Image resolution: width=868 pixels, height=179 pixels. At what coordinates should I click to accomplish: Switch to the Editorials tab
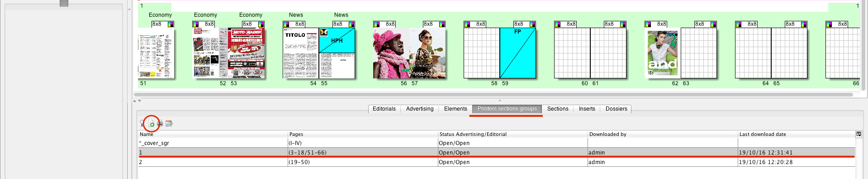[x=384, y=109]
